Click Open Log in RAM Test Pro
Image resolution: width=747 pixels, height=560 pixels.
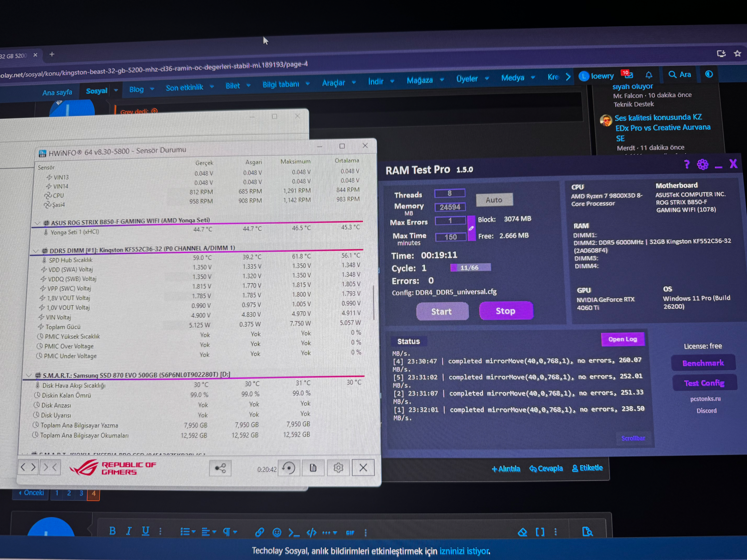(622, 339)
